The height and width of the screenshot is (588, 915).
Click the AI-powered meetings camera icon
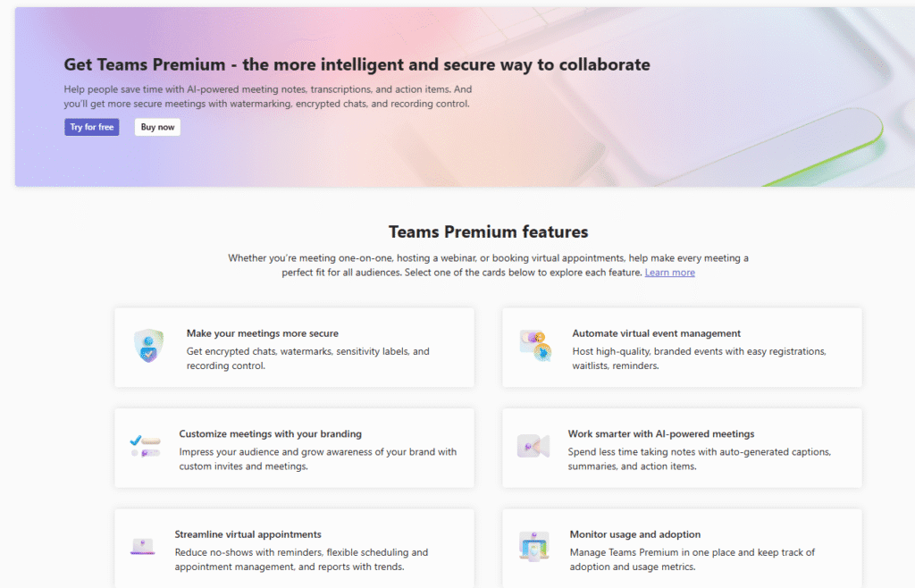tap(533, 446)
